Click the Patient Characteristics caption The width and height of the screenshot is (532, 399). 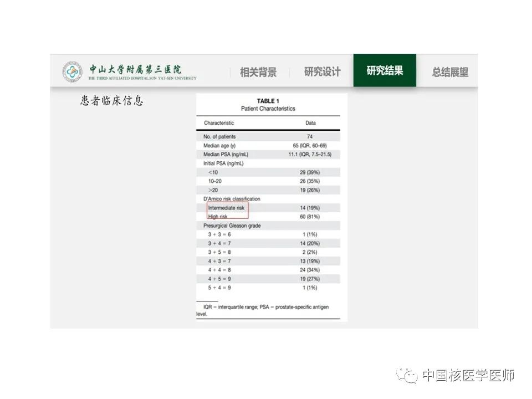(268, 109)
